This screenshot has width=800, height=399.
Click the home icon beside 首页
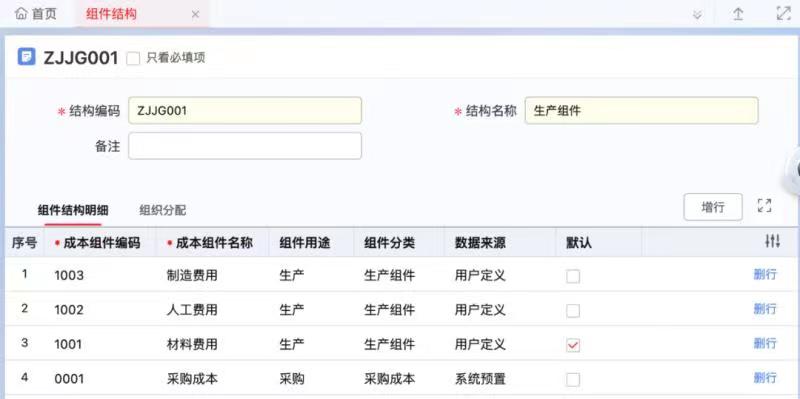pyautogui.click(x=20, y=14)
